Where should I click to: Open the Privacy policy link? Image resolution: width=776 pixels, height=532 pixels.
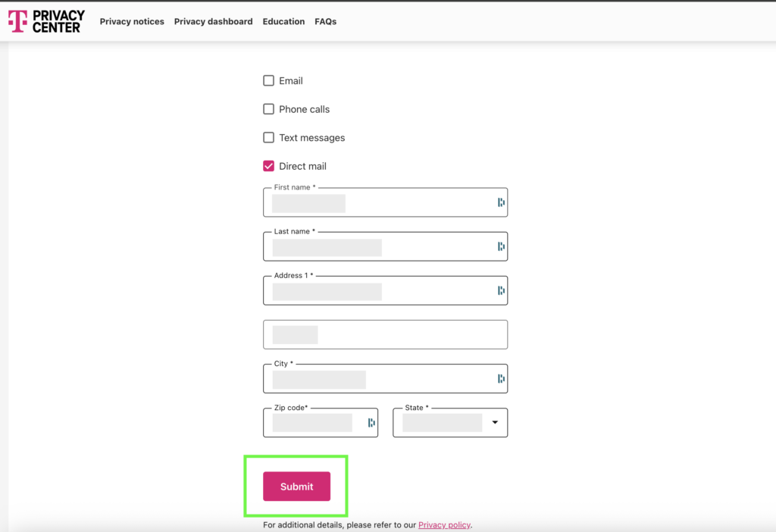[x=444, y=525]
